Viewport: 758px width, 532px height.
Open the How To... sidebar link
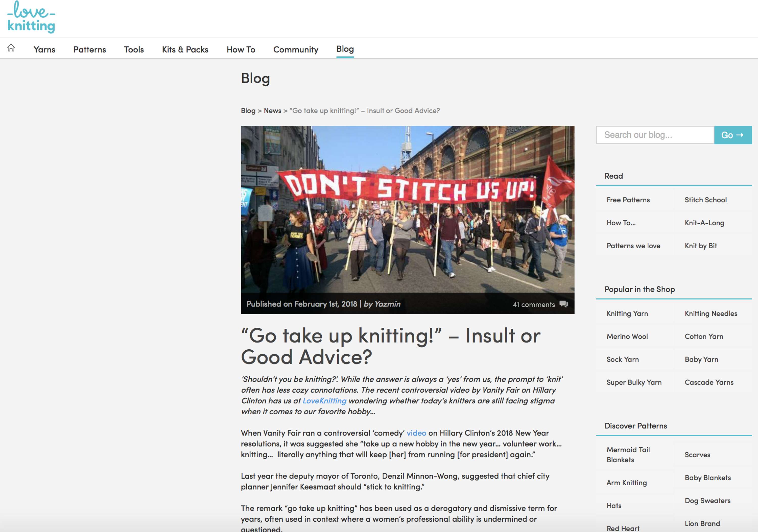[x=621, y=223]
